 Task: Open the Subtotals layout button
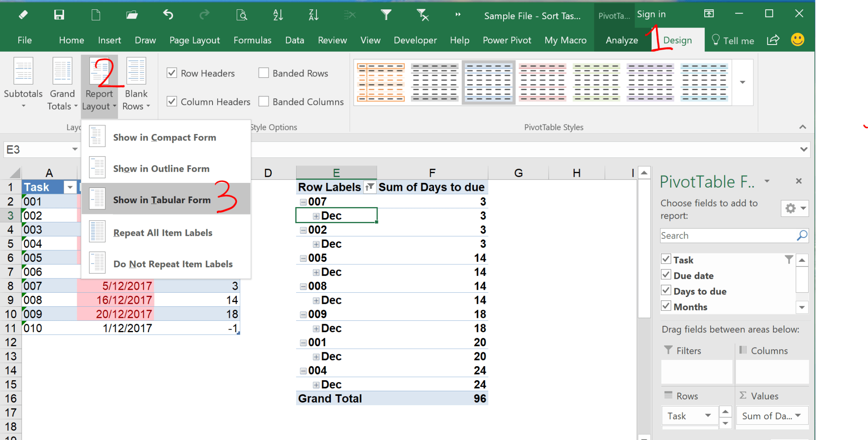[23, 83]
